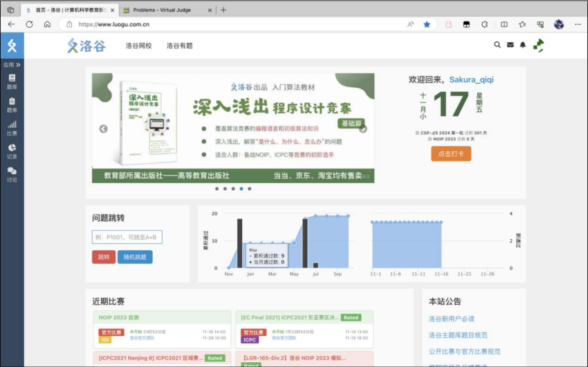Reload the page with the refresh icon

[29, 24]
